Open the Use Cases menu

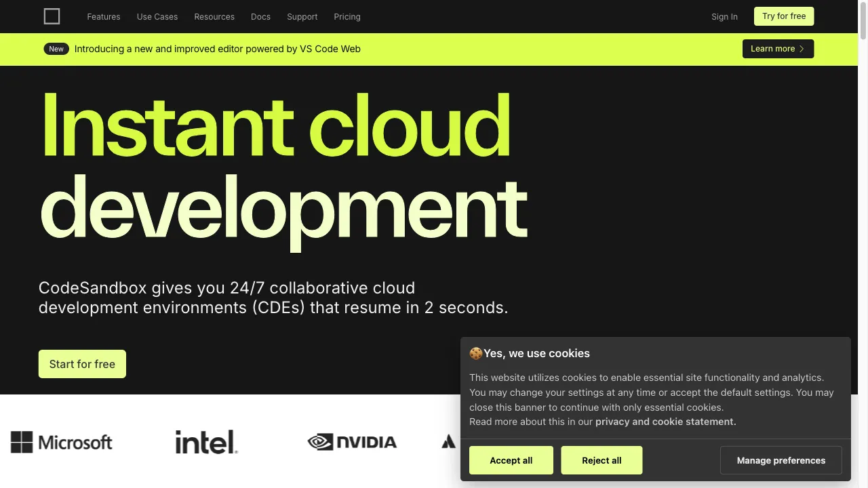click(x=157, y=17)
